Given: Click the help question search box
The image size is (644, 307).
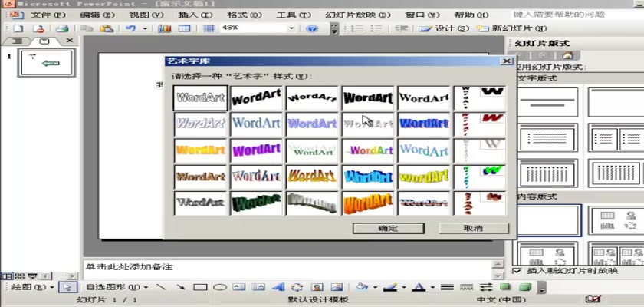Looking at the screenshot, I should tap(578, 15).
